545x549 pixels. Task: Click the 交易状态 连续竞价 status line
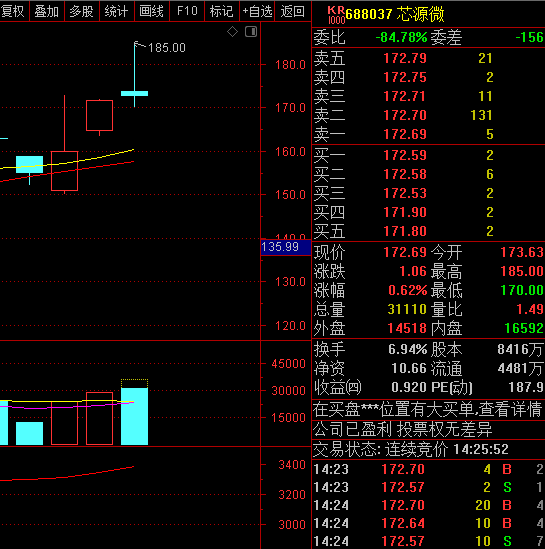(x=411, y=450)
